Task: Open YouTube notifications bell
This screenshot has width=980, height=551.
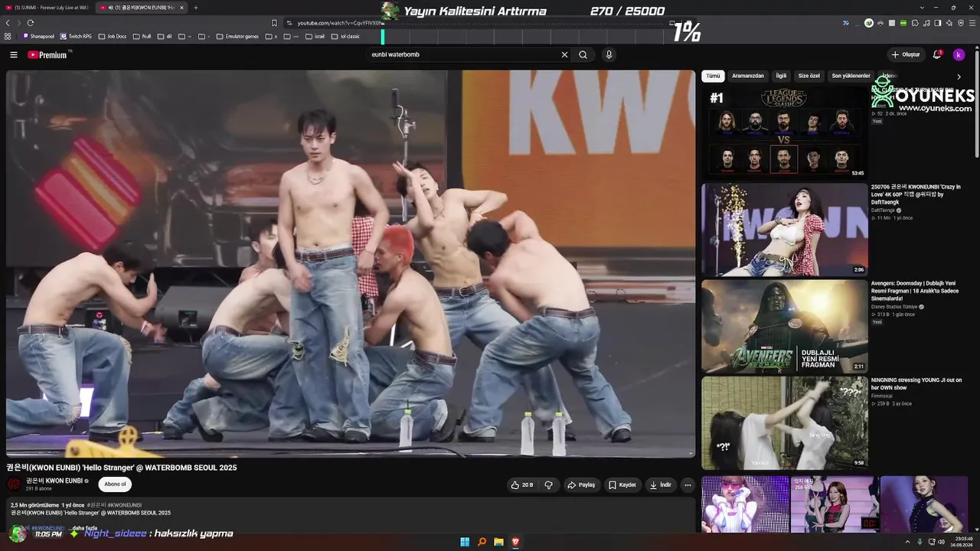Action: tap(937, 54)
